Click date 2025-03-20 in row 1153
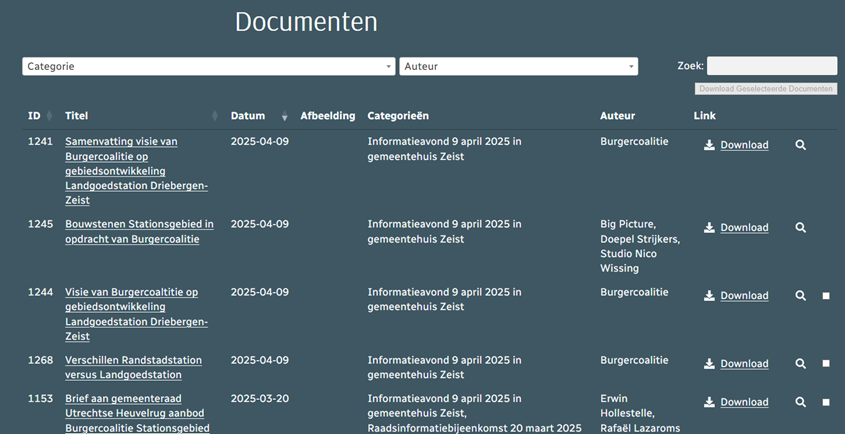The width and height of the screenshot is (845, 434). click(260, 398)
